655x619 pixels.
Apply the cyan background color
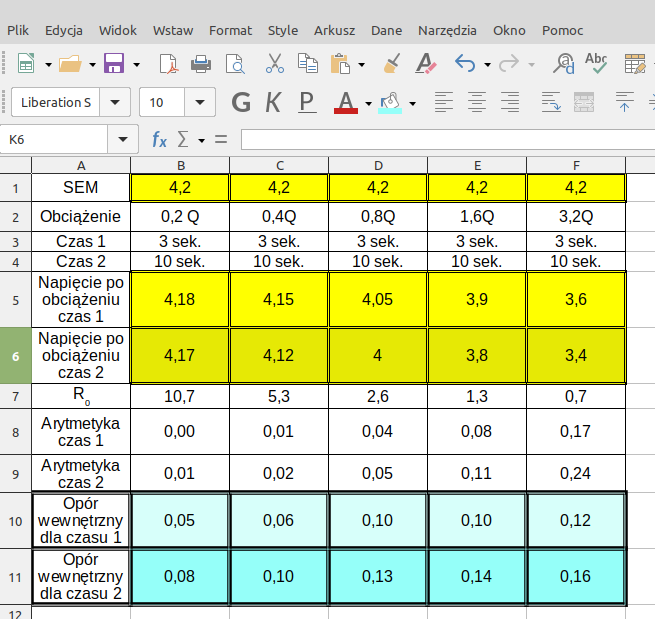390,102
